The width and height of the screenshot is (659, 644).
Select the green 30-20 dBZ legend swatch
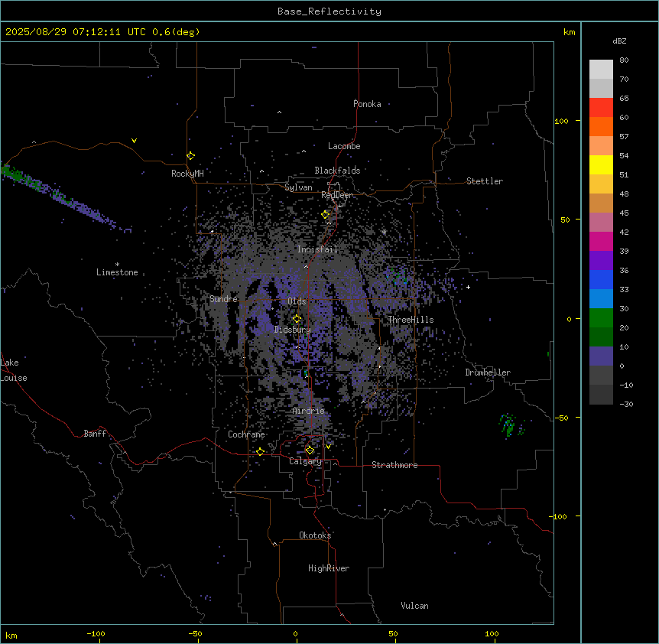pyautogui.click(x=601, y=318)
